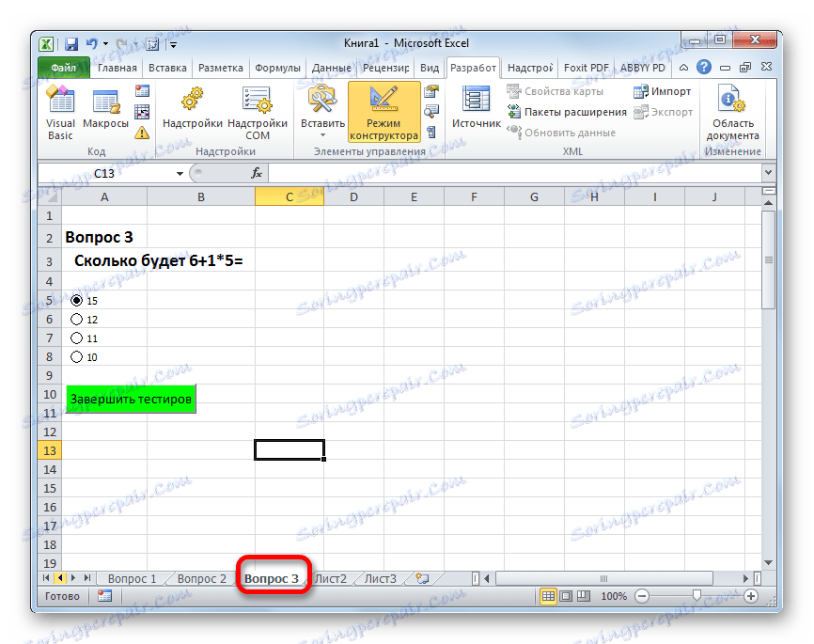Open the Visual Basic editor
The height and width of the screenshot is (644, 814).
[x=60, y=113]
